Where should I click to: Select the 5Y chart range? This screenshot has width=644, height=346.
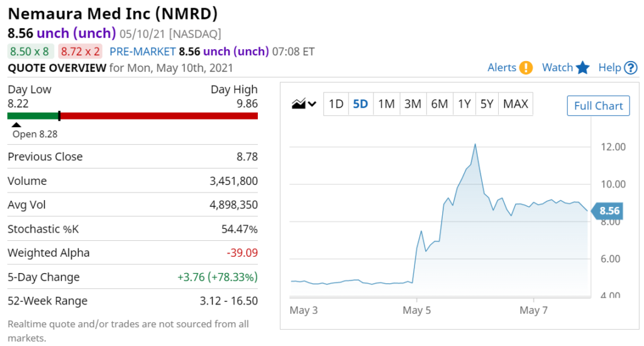pyautogui.click(x=487, y=104)
